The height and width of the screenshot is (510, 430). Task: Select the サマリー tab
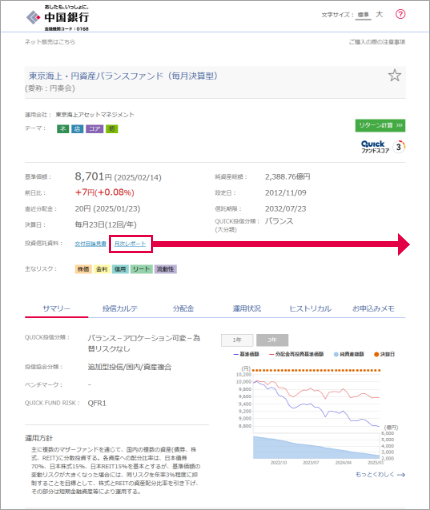click(x=56, y=309)
